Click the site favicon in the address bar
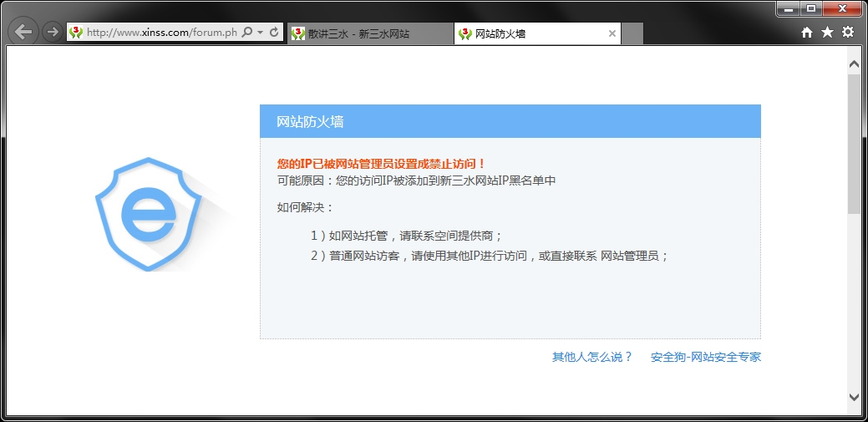Screen dimensions: 868x422 [76, 33]
